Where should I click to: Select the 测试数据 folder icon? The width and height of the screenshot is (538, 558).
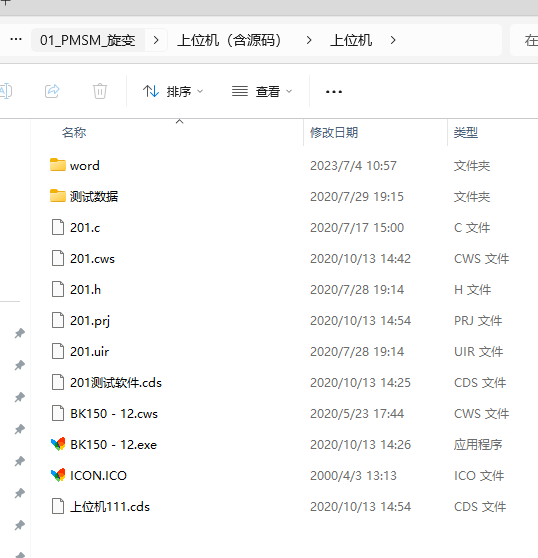[x=58, y=196]
